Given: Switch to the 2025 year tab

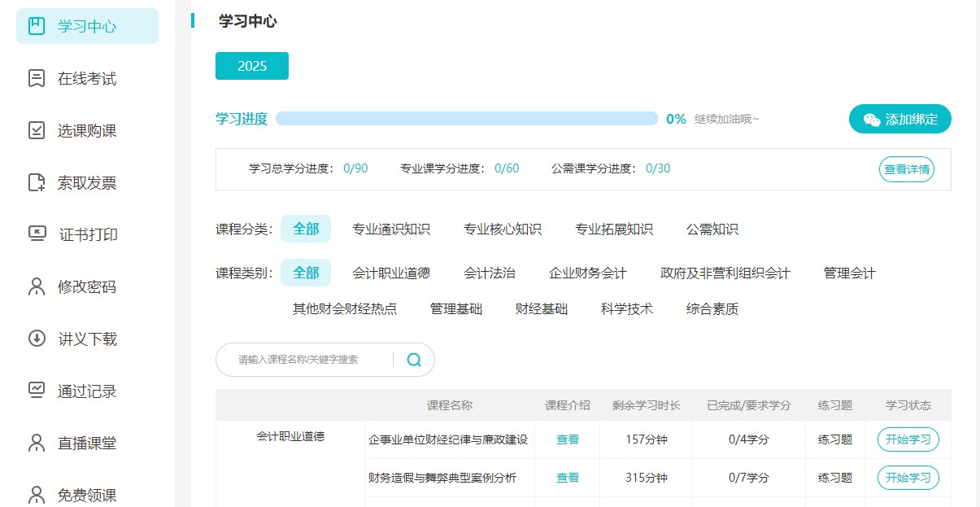Looking at the screenshot, I should [251, 66].
